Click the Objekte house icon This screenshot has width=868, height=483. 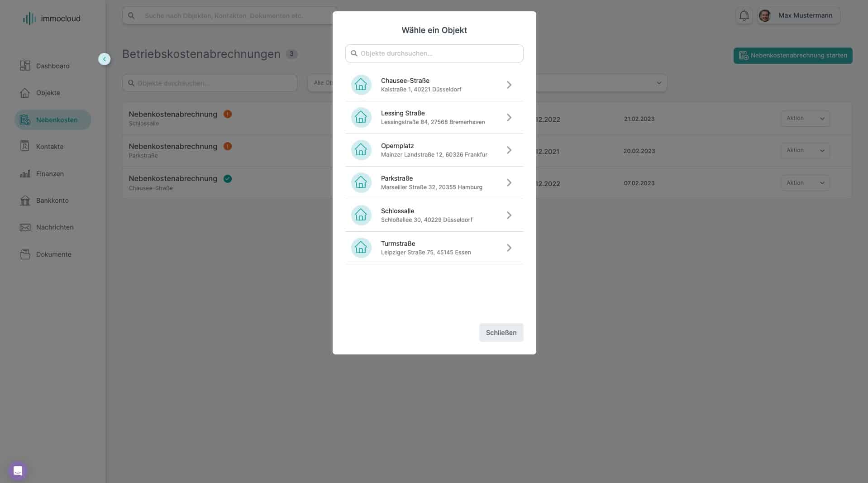(25, 93)
